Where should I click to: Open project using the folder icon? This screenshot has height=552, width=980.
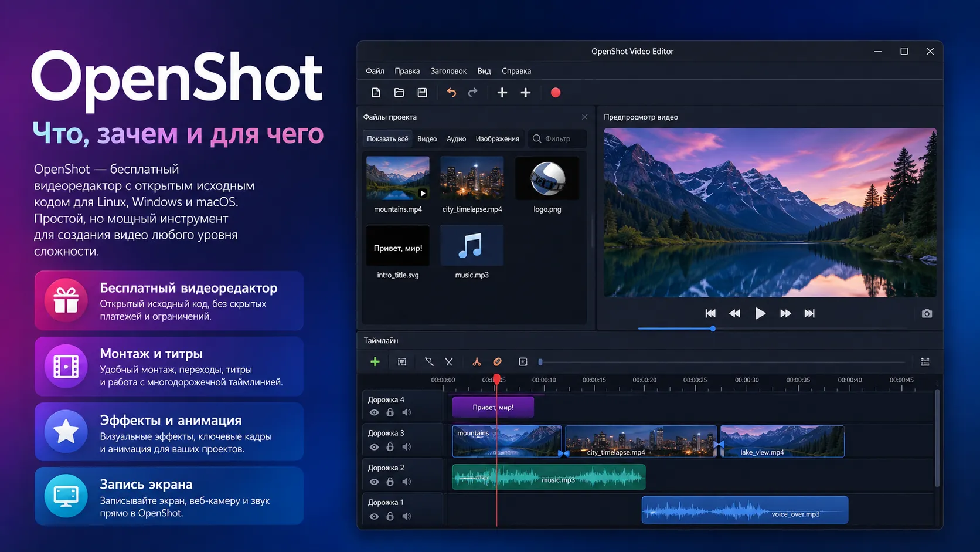click(399, 93)
